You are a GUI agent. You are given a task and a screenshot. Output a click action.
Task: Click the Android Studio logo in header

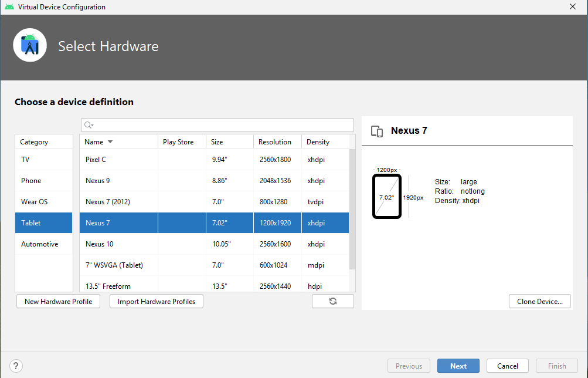click(30, 45)
